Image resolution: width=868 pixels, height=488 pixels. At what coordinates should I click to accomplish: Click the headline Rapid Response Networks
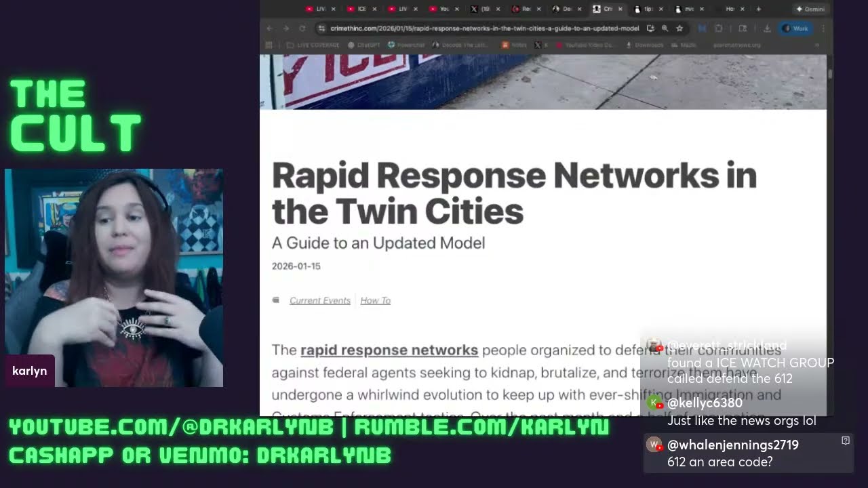pyautogui.click(x=514, y=193)
